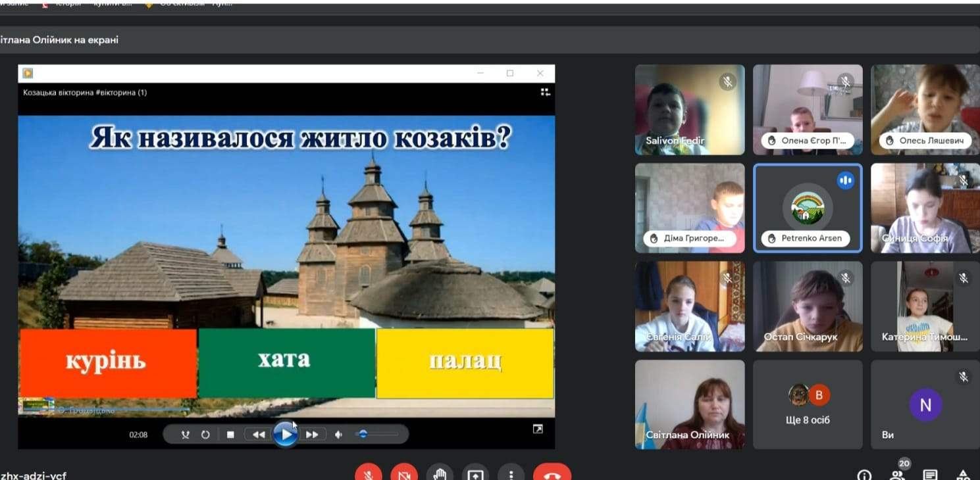Image resolution: width=980 pixels, height=480 pixels.
Task: Close the media player window
Action: [x=540, y=73]
